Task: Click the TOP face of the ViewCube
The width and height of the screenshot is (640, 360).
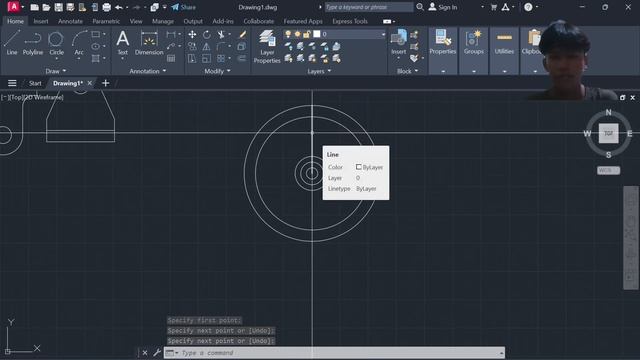Action: click(x=609, y=133)
